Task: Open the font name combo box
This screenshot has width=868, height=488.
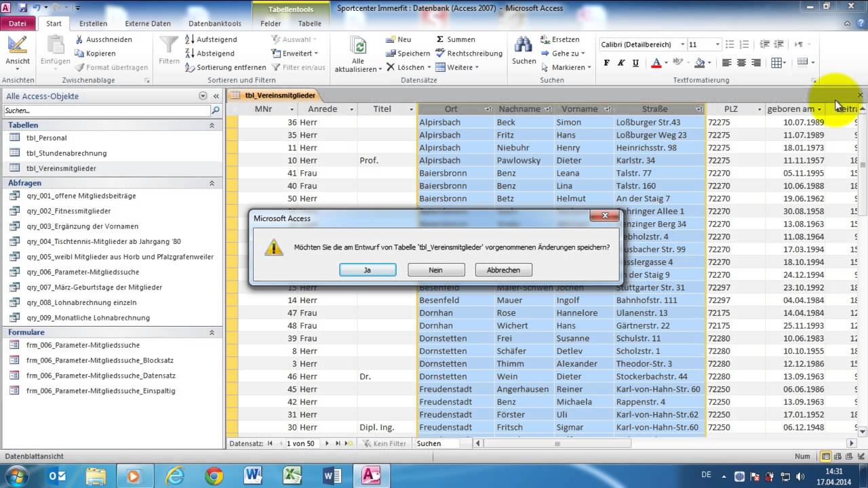Action: click(643, 44)
